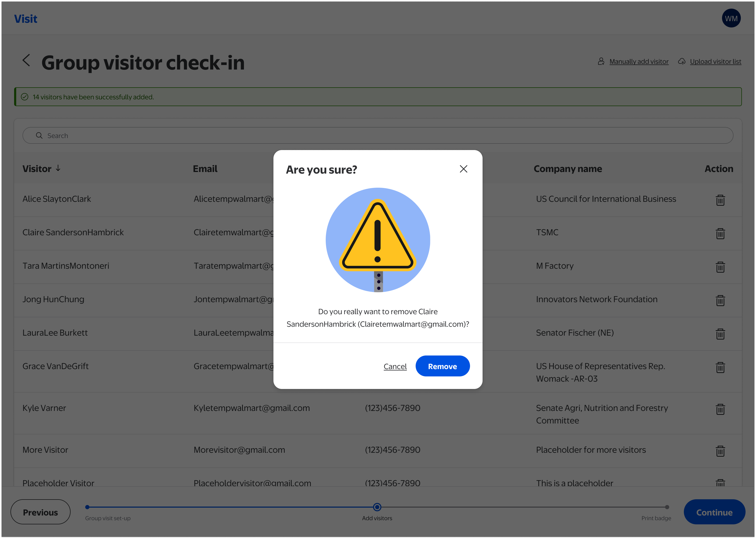Image resolution: width=756 pixels, height=539 pixels.
Task: Click the Visit logo
Action: tap(26, 19)
